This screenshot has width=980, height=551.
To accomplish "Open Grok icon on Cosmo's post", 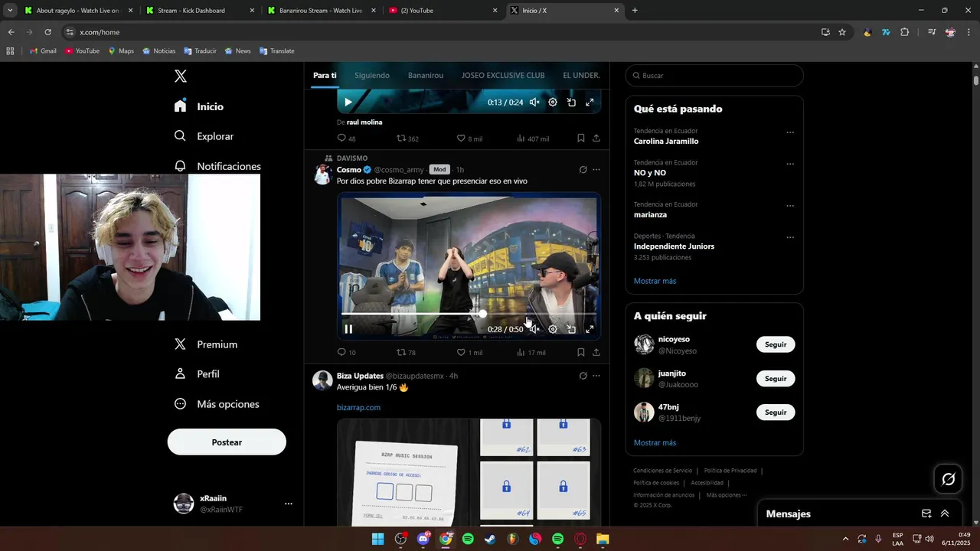I will (583, 170).
